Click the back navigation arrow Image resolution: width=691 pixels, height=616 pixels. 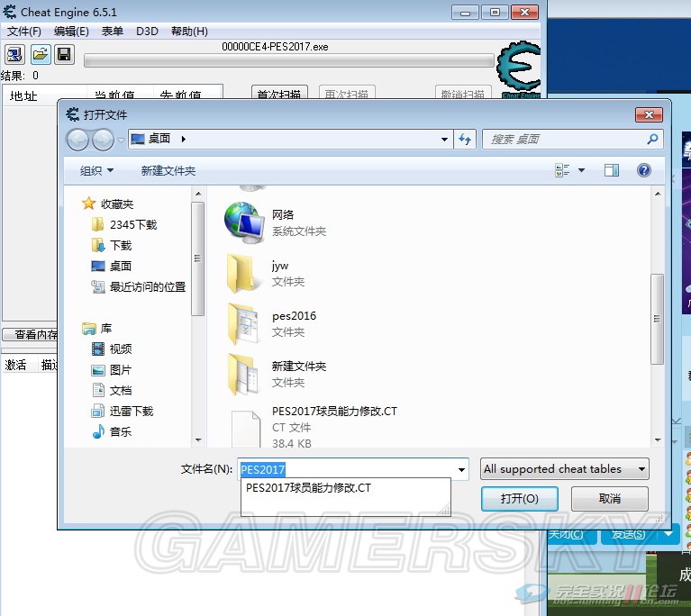(x=78, y=139)
